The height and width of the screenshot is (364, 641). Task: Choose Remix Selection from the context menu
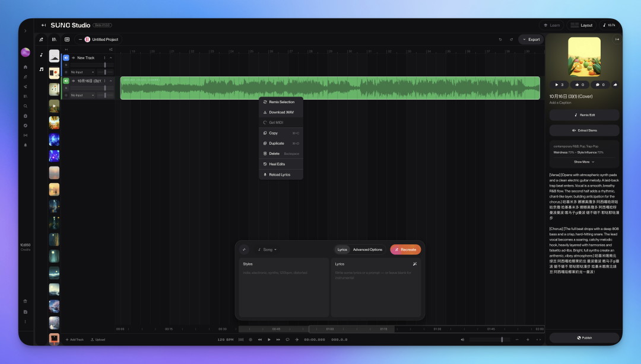pos(281,102)
